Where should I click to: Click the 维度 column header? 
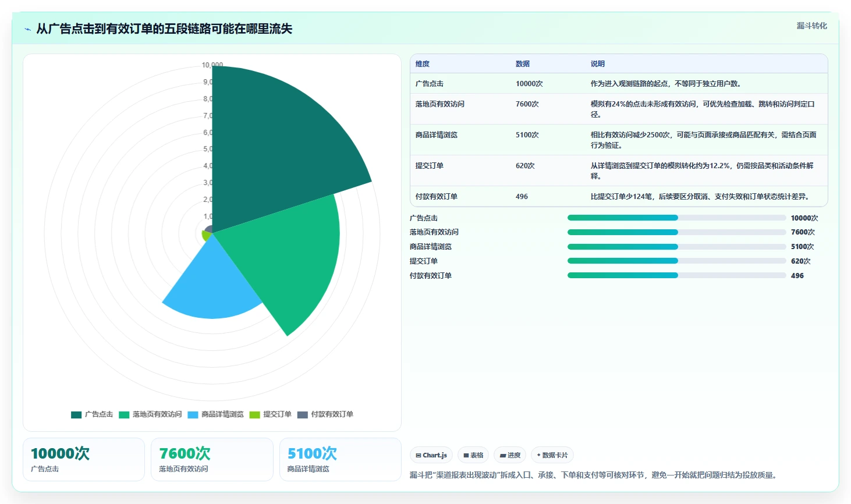click(423, 64)
